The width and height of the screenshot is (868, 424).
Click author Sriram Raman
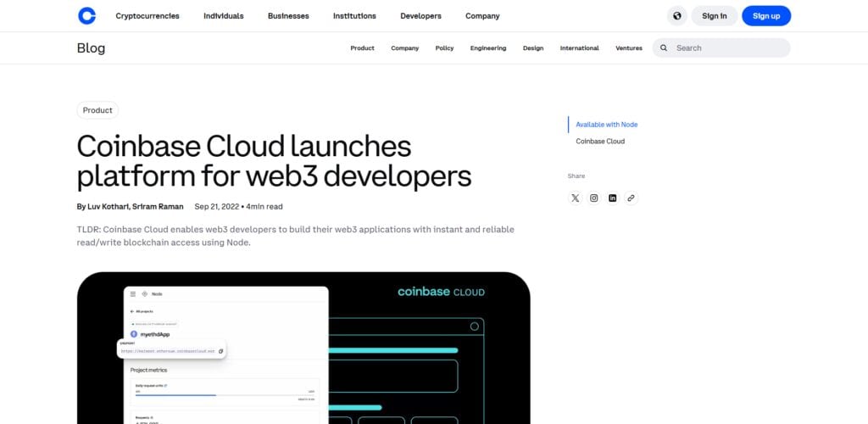pos(158,206)
